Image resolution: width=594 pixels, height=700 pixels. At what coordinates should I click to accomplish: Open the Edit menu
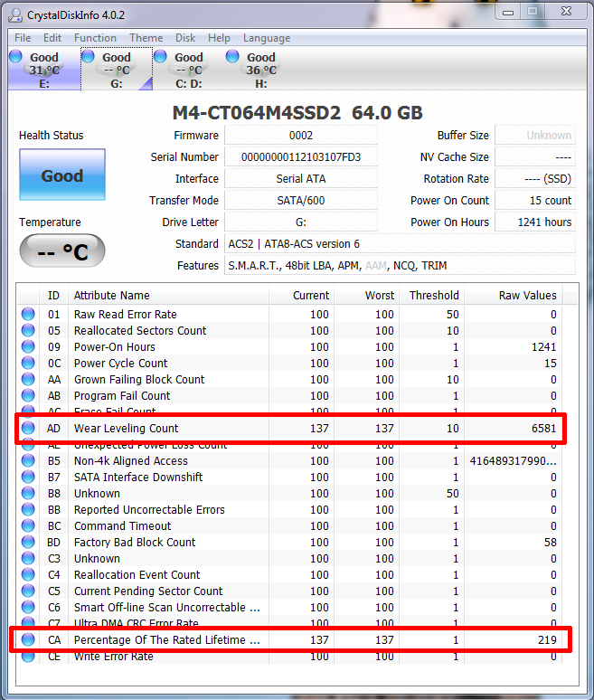(x=52, y=38)
